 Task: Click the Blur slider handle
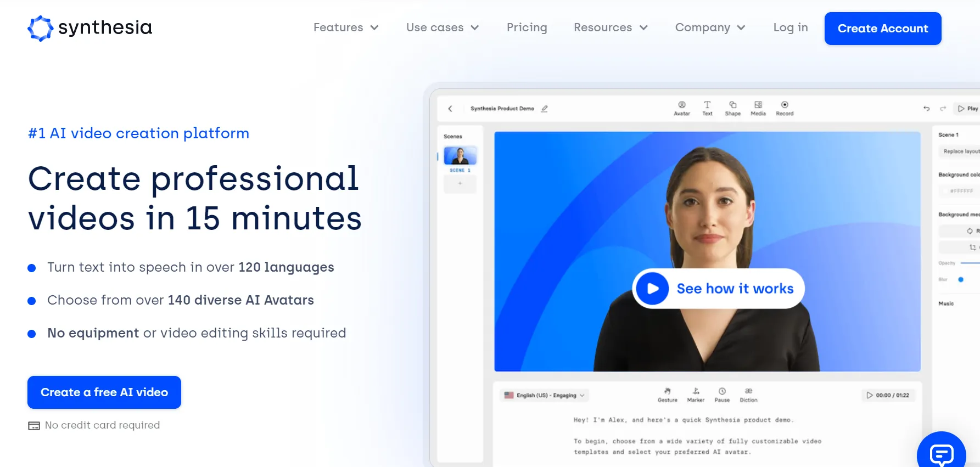(x=961, y=279)
